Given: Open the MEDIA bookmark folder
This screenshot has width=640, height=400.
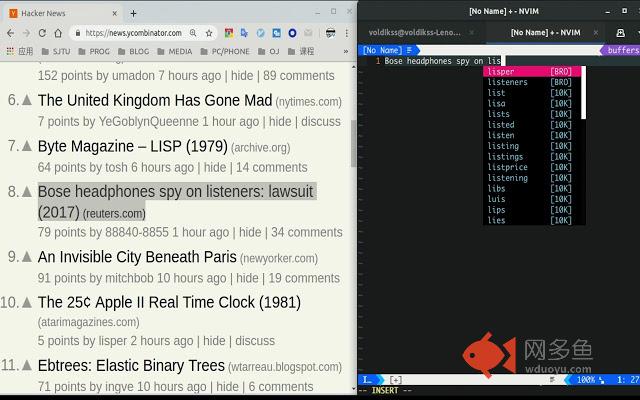Looking at the screenshot, I should coord(175,51).
